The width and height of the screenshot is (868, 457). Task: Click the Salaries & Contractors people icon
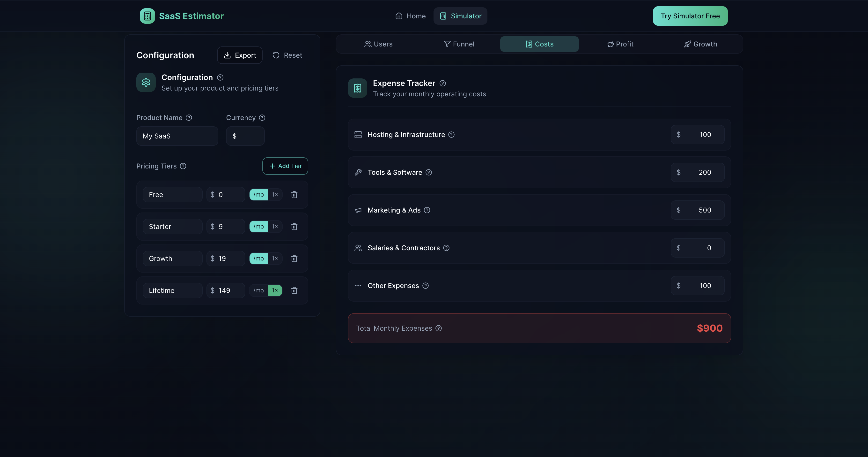click(358, 248)
